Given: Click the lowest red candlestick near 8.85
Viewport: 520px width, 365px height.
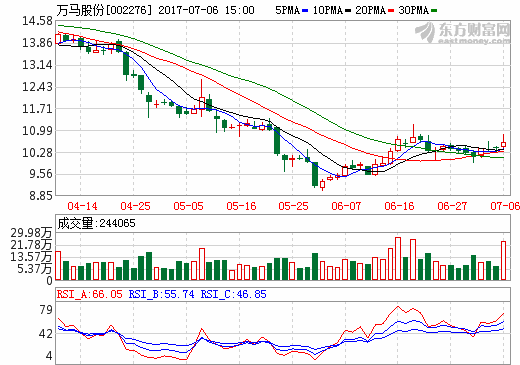Looking at the screenshot, I should coord(322,185).
